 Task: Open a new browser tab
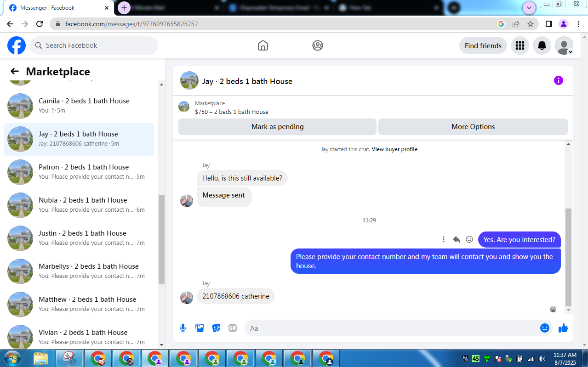pyautogui.click(x=124, y=8)
